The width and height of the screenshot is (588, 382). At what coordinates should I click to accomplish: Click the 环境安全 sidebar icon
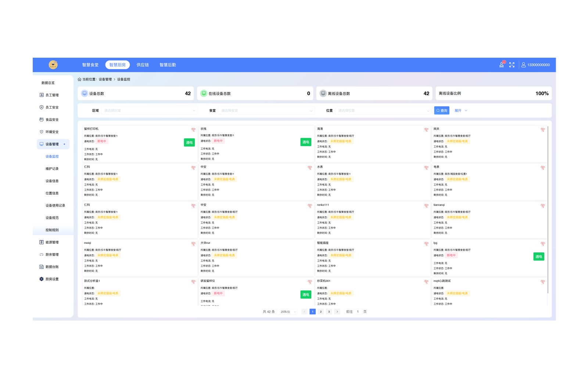pyautogui.click(x=42, y=132)
